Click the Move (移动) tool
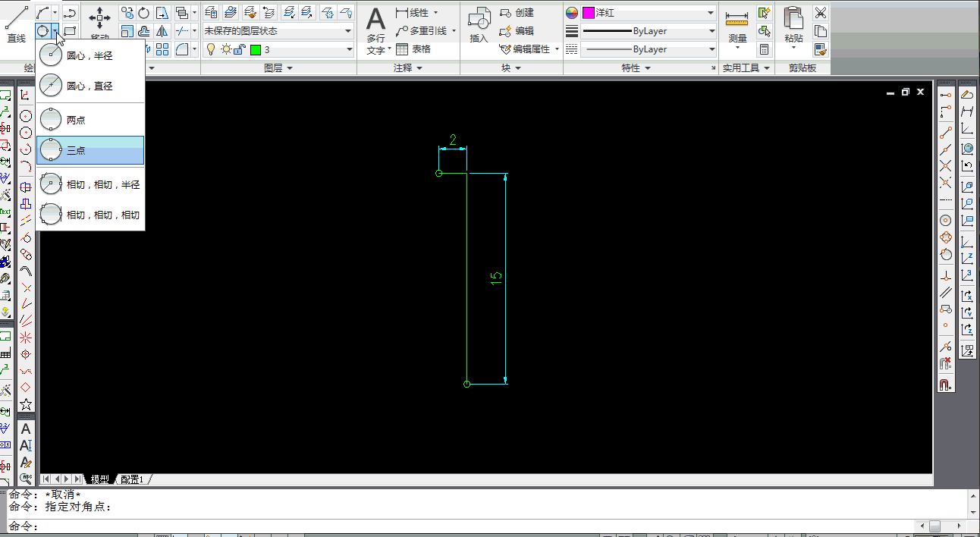The width and height of the screenshot is (980, 537). [x=100, y=23]
